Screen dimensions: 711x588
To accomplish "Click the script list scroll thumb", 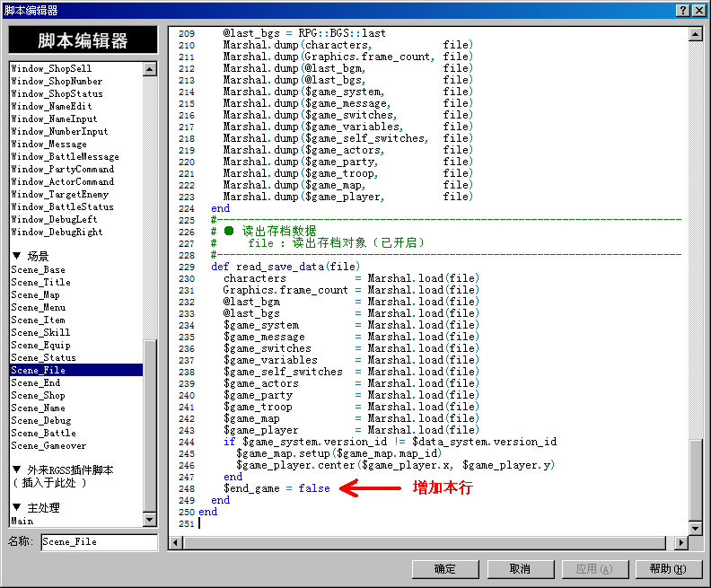I will [150, 426].
